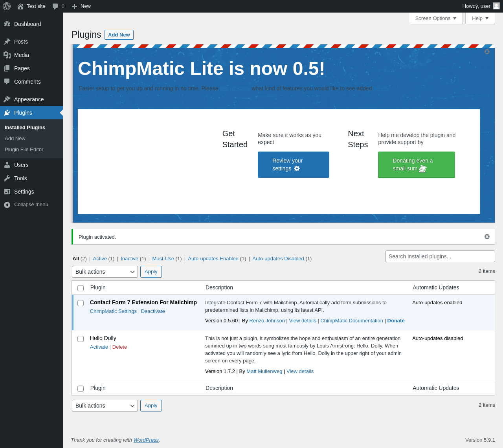The width and height of the screenshot is (503, 448).
Task: Click the bottom Apply button
Action: point(151,406)
